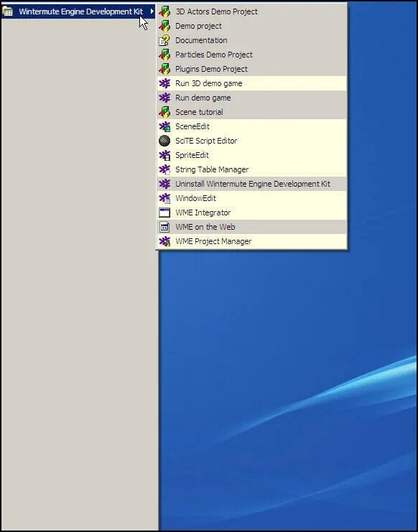418x532 pixels.
Task: Click the Run 3D demo game icon
Action: coord(164,83)
